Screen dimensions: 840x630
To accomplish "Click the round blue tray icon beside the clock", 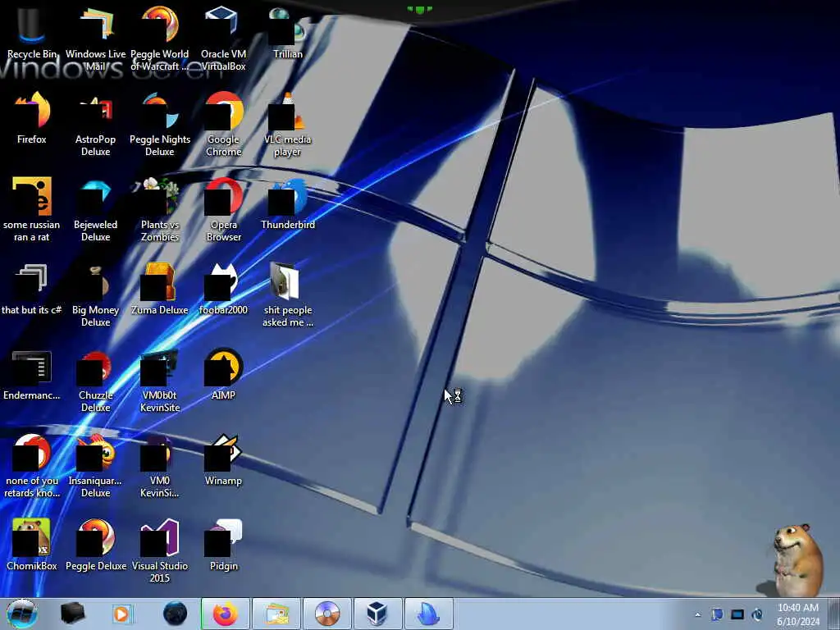I will pos(757,614).
